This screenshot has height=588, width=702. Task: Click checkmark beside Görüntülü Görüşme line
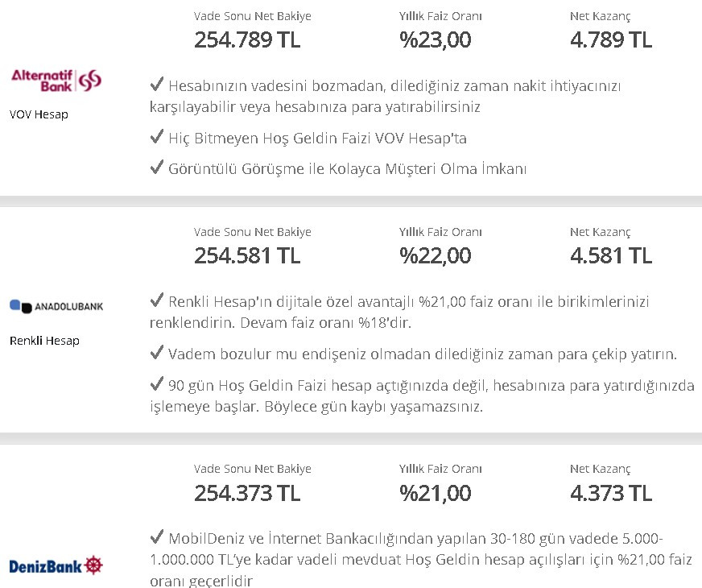[157, 168]
